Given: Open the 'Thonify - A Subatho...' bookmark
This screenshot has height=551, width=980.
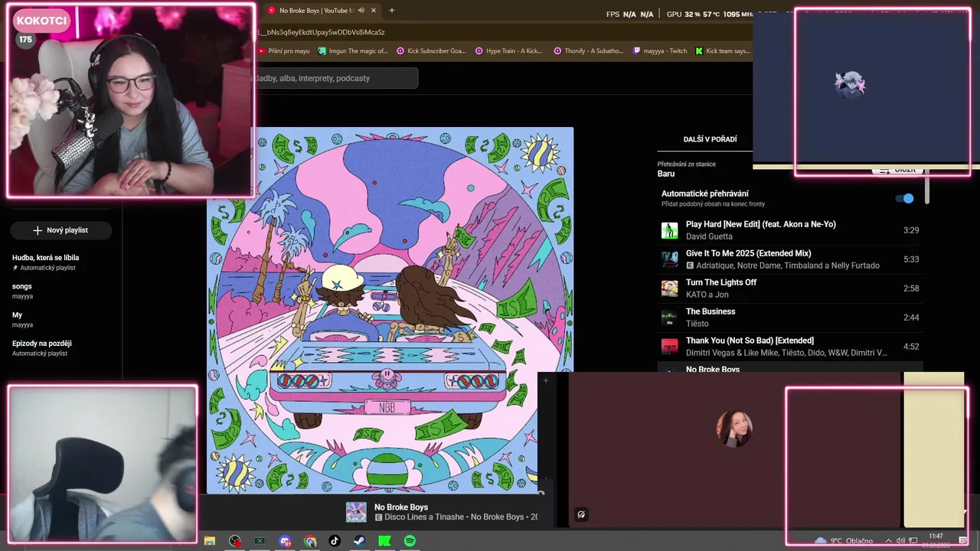Looking at the screenshot, I should tap(588, 51).
